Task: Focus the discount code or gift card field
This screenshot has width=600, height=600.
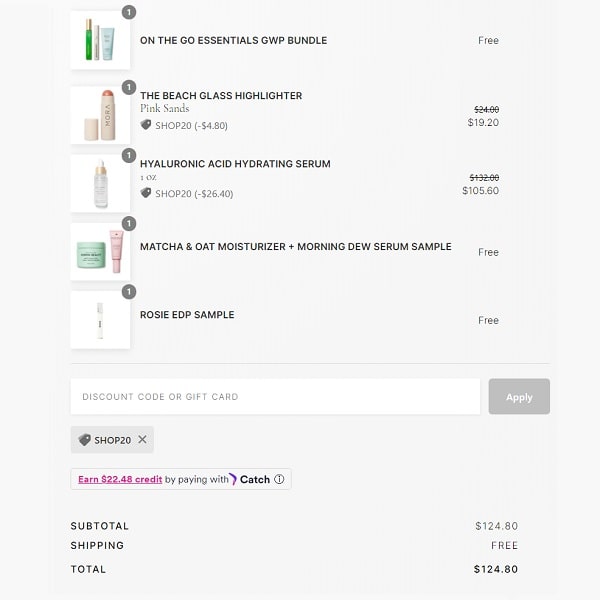Action: pyautogui.click(x=275, y=397)
